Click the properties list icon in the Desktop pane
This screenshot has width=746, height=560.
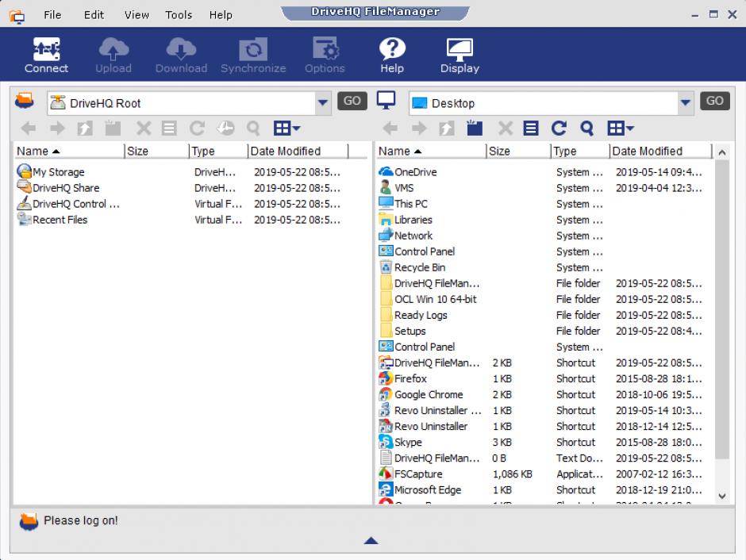coord(531,128)
